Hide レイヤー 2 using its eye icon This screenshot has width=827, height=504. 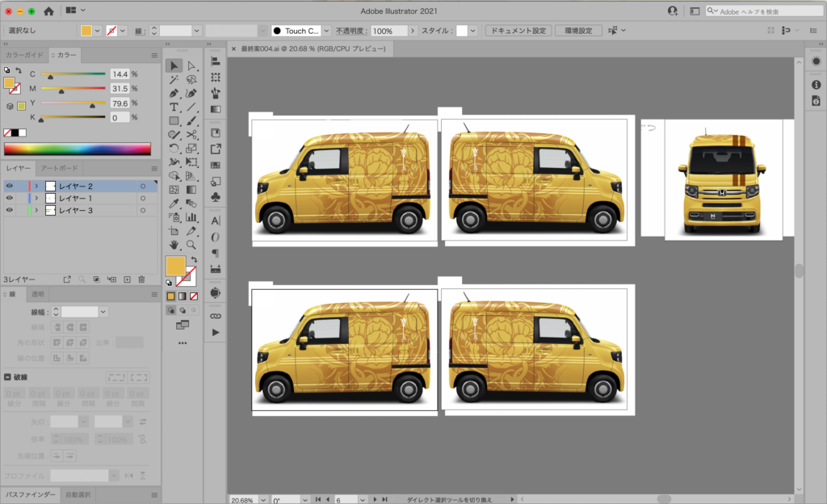10,186
